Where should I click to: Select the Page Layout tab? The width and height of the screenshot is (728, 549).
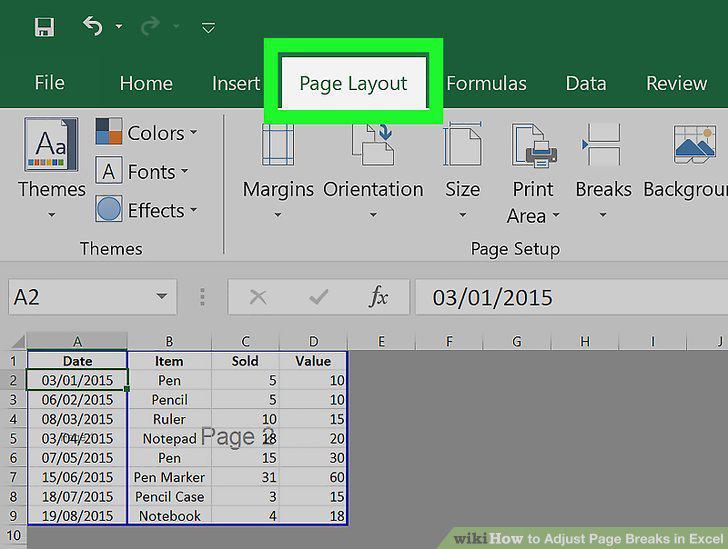tap(353, 84)
